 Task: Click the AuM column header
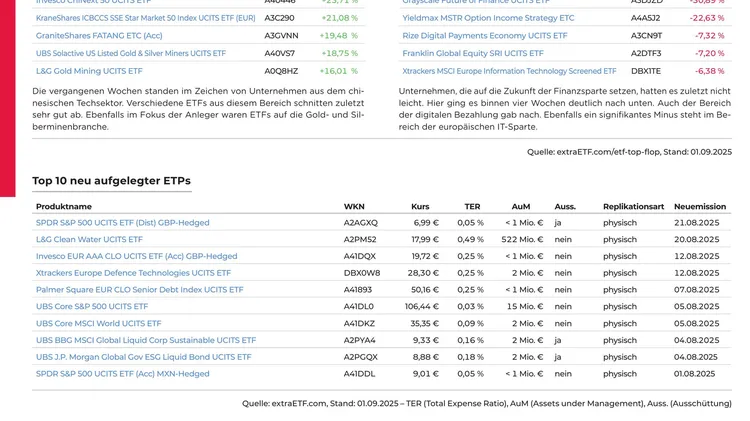[x=520, y=207]
